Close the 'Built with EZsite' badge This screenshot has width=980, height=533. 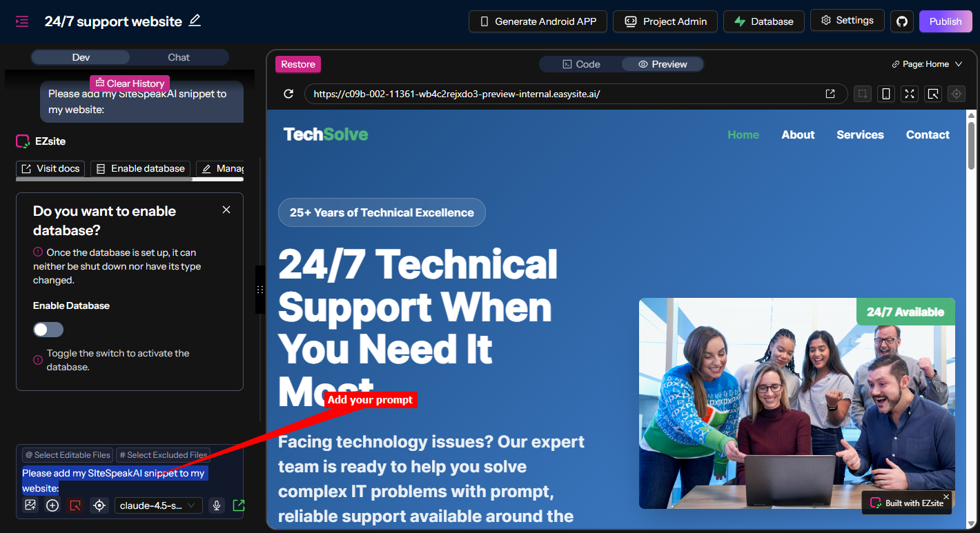click(x=946, y=496)
